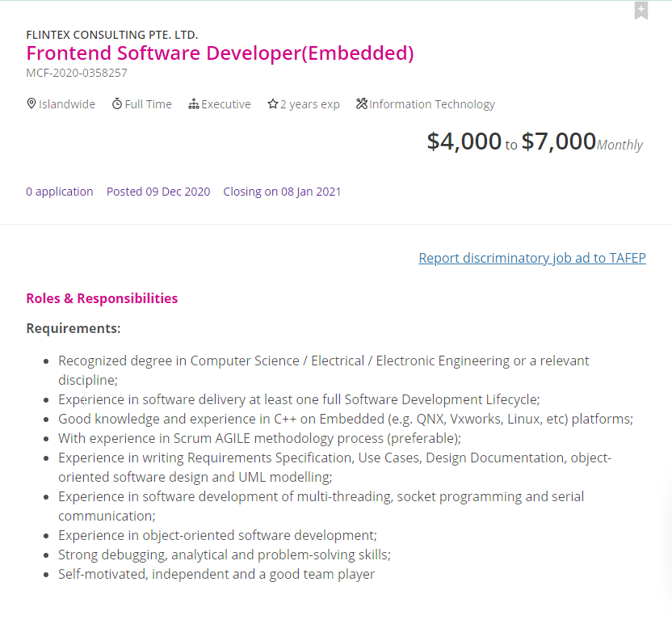Click the hierarchy icon beside Executive
This screenshot has height=620, width=672.
pyautogui.click(x=194, y=104)
